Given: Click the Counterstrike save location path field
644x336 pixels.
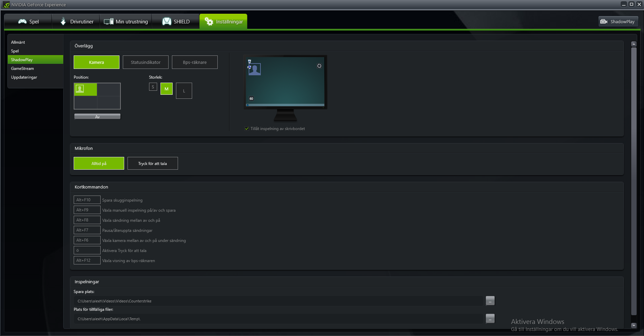Looking at the screenshot, I should [279, 301].
